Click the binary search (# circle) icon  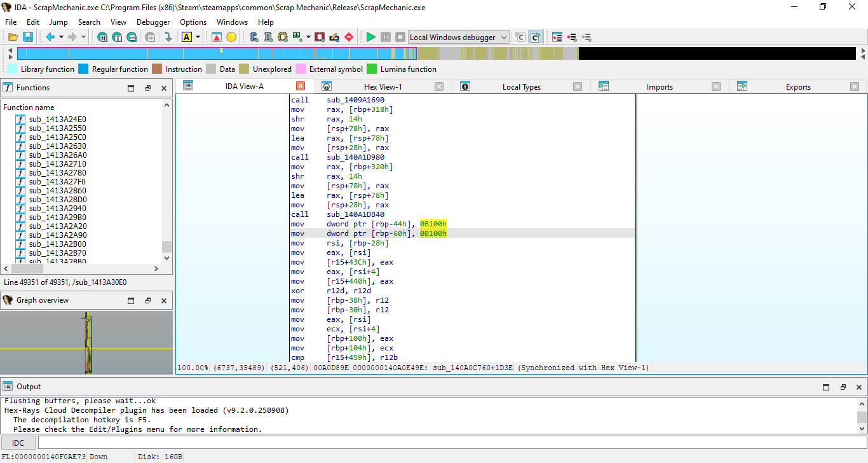[102, 37]
